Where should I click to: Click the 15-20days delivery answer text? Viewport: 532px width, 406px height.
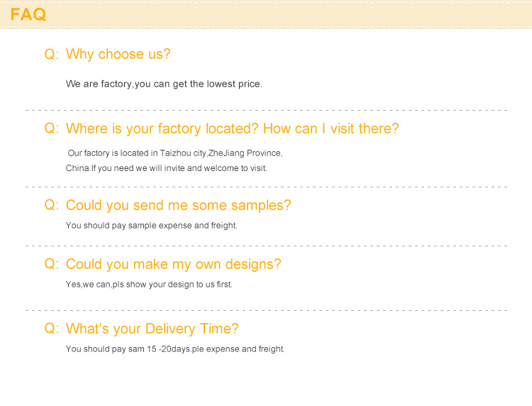175,349
